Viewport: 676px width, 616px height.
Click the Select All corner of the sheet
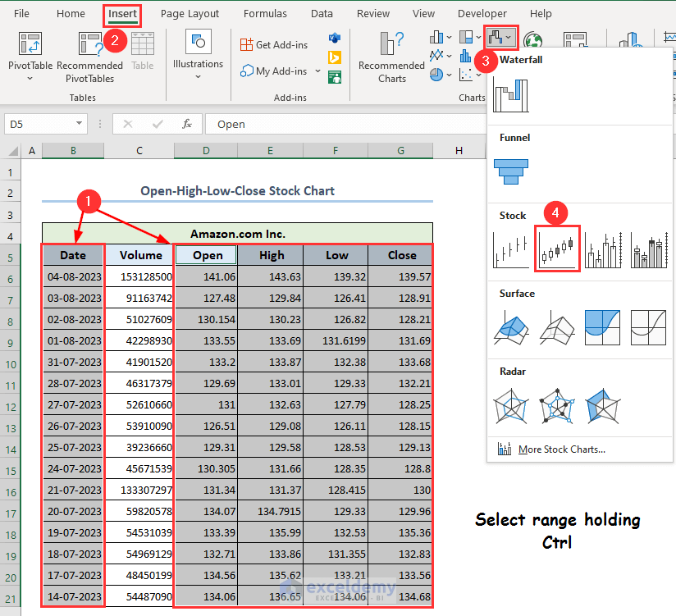[12, 151]
